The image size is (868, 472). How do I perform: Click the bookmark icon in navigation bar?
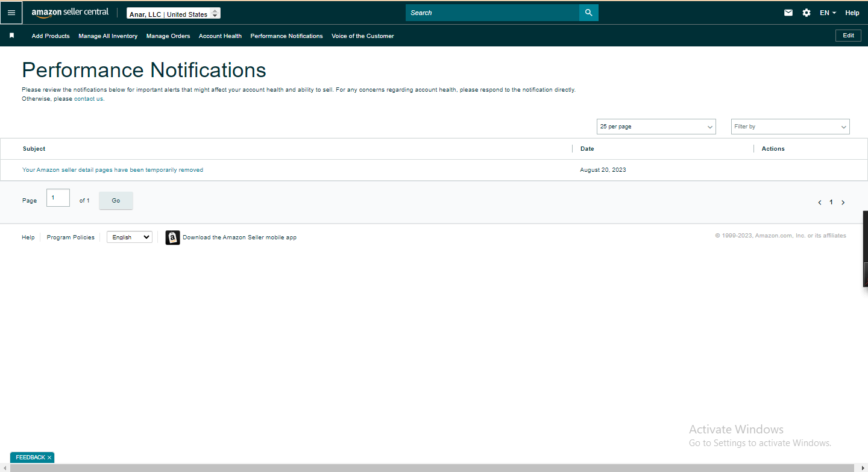coord(11,36)
